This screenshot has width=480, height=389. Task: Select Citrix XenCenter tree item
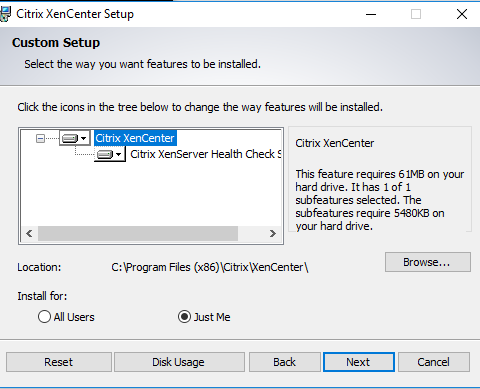tap(135, 138)
